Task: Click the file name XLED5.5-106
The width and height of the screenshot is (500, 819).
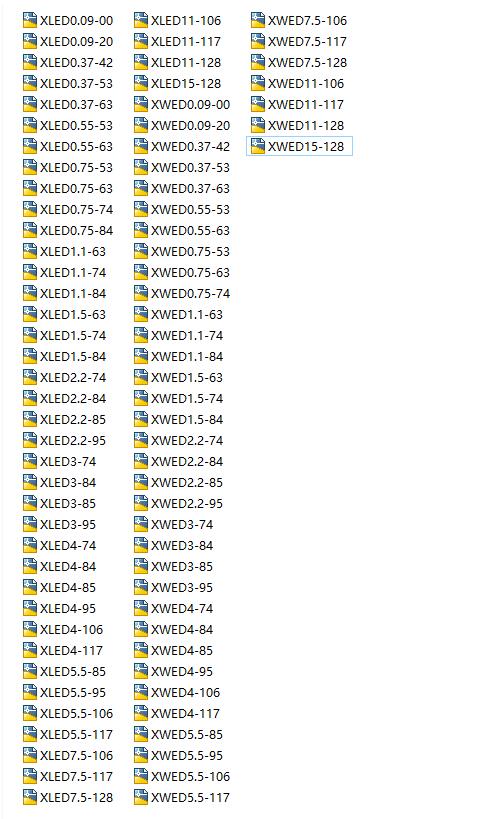Action: tap(76, 713)
